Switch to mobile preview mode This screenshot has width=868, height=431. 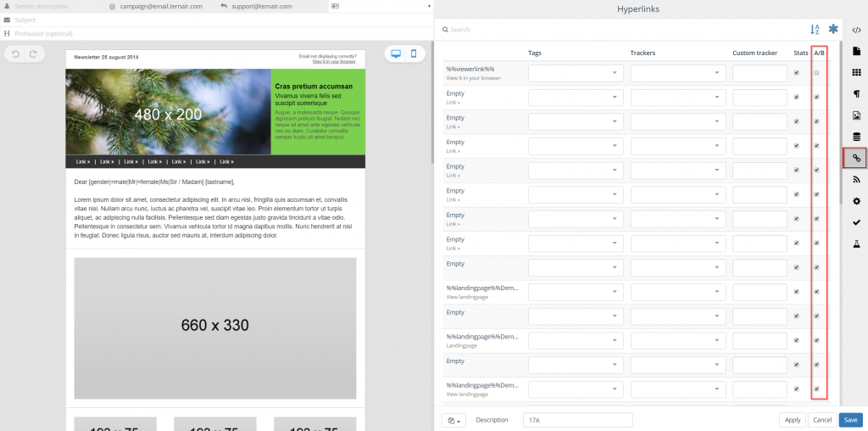pyautogui.click(x=414, y=53)
